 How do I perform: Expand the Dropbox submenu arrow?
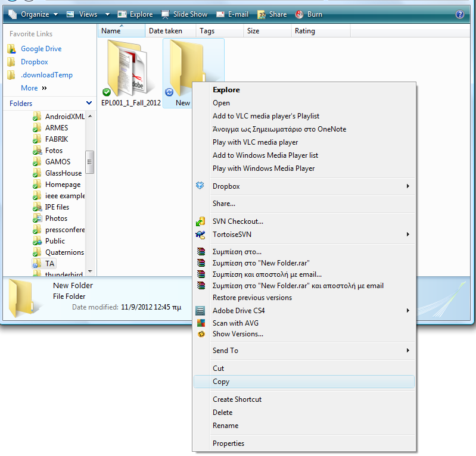click(408, 186)
